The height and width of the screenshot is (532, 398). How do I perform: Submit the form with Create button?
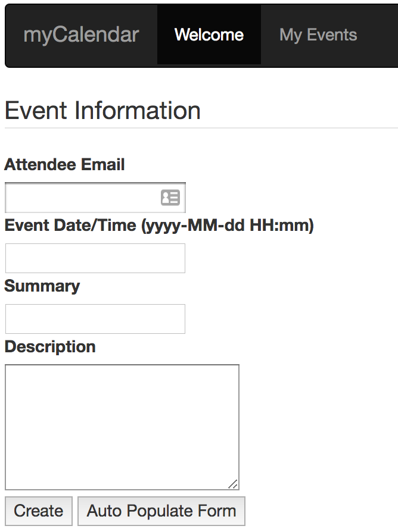38,511
